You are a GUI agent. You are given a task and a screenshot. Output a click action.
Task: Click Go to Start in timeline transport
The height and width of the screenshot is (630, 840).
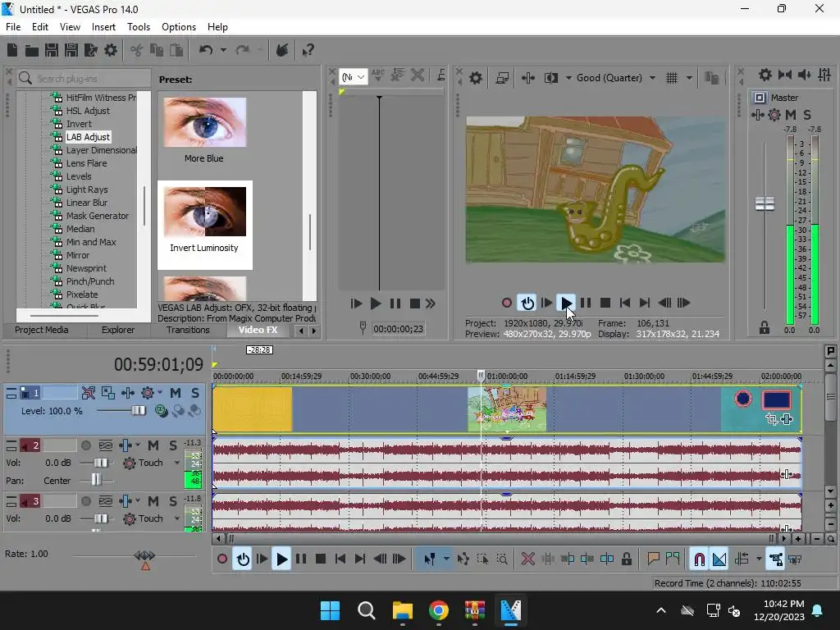[x=340, y=559]
